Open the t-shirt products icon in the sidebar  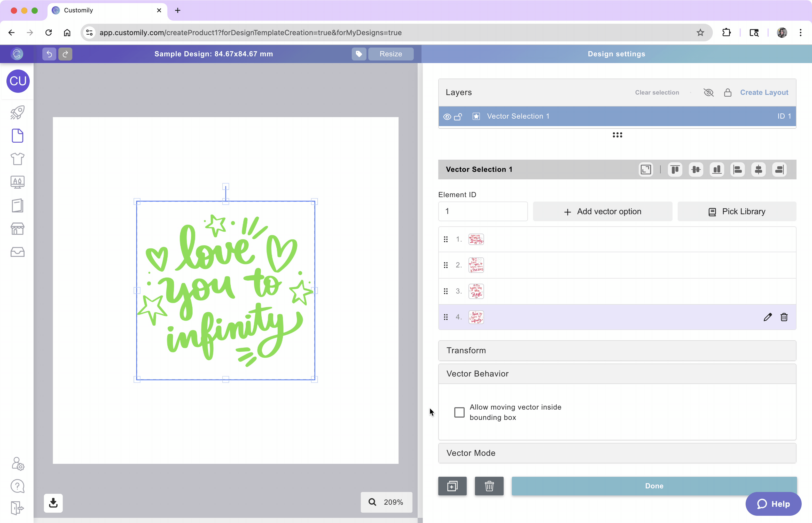pos(17,159)
